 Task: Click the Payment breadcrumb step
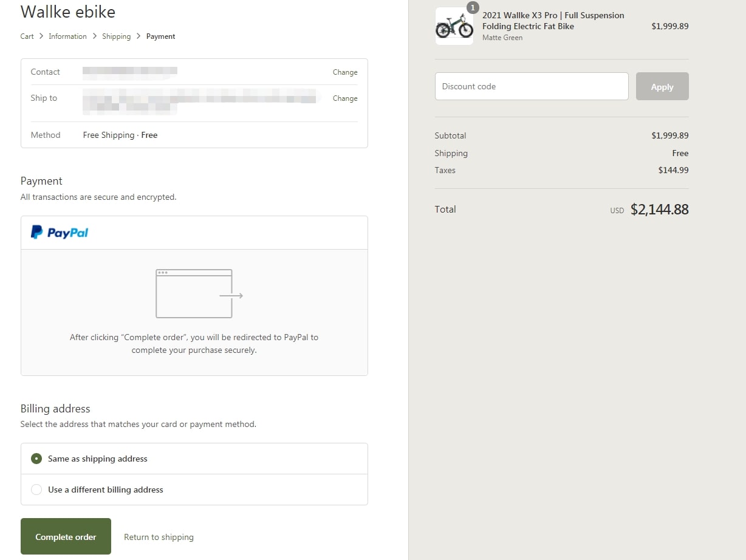click(x=160, y=36)
